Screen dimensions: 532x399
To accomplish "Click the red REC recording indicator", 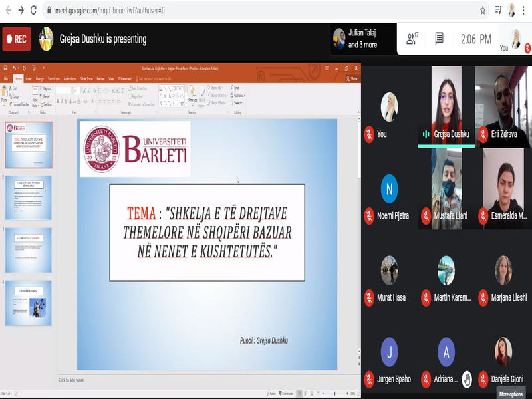I will pyautogui.click(x=17, y=39).
